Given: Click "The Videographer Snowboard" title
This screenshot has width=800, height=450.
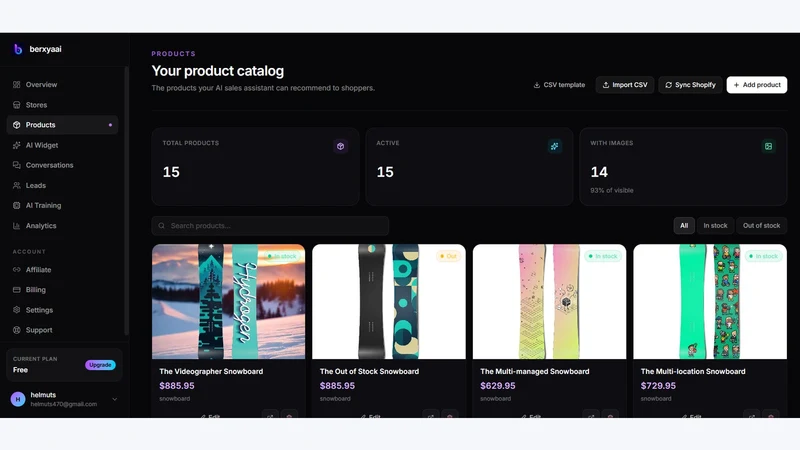Looking at the screenshot, I should pos(211,371).
